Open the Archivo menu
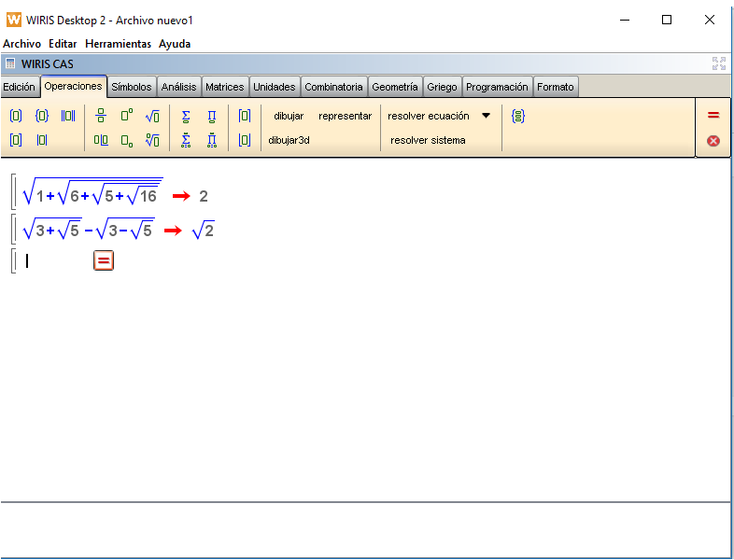The width and height of the screenshot is (734, 560). (x=21, y=44)
